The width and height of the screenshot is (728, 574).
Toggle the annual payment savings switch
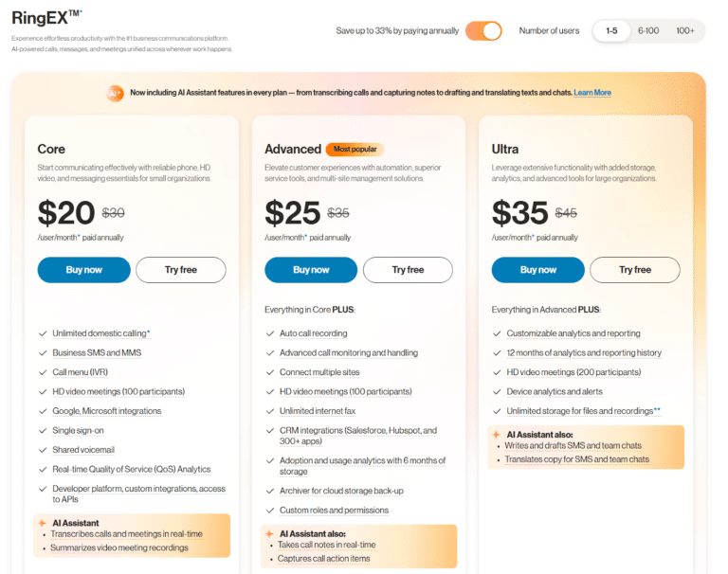tap(483, 31)
